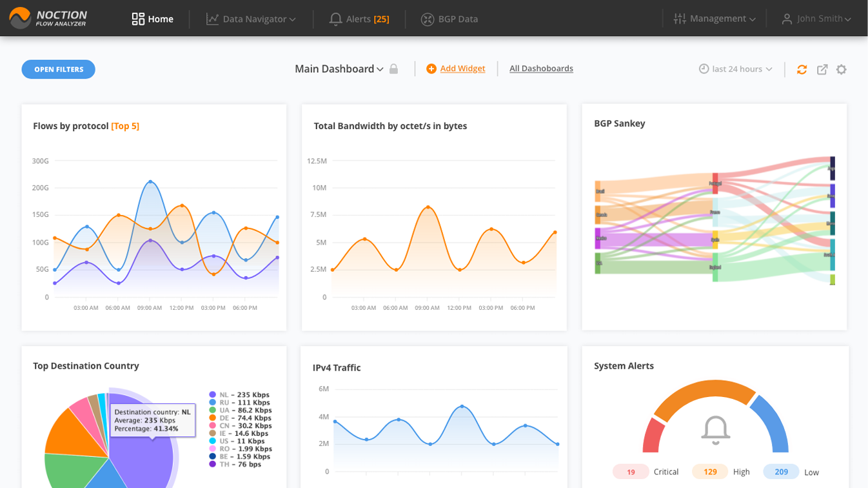Click the bell icon in System Alerts gauge
The height and width of the screenshot is (488, 868).
(x=715, y=430)
